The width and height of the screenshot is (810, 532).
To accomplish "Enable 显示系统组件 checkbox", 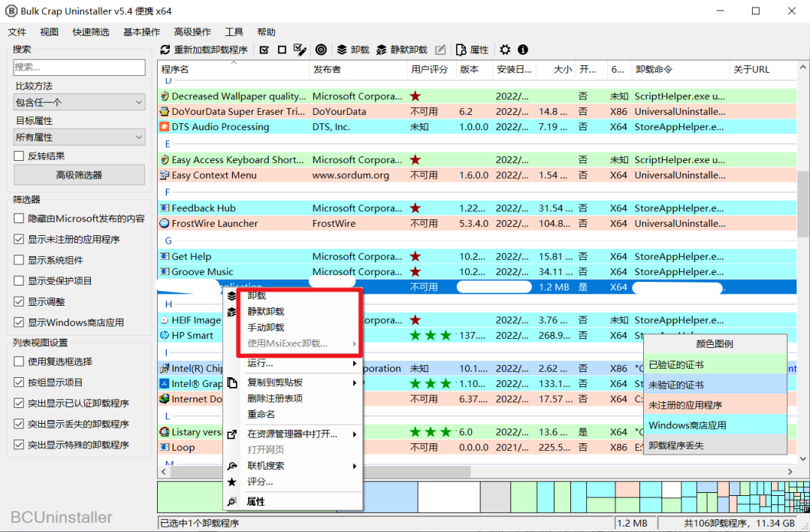I will point(19,260).
